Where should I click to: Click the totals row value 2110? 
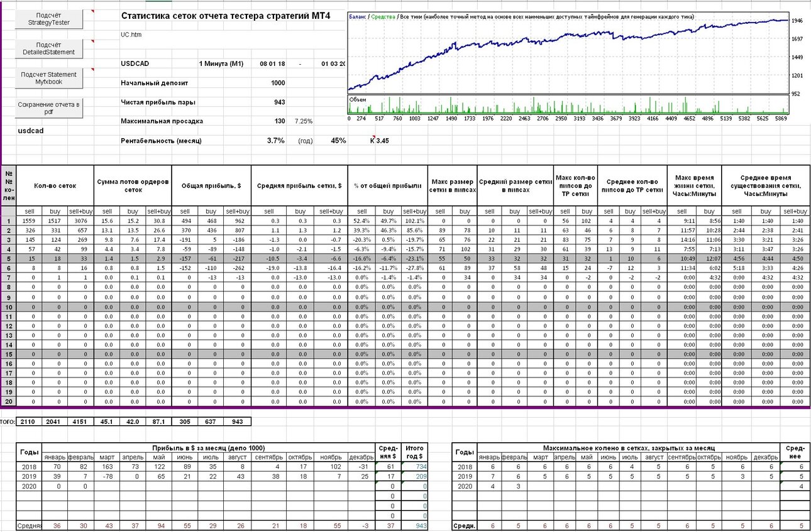(x=29, y=421)
